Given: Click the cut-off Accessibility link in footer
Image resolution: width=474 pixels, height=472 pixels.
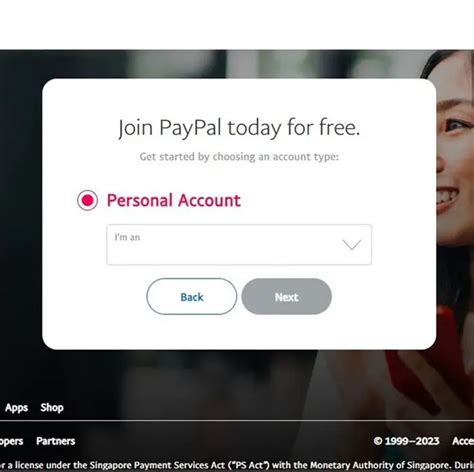Looking at the screenshot, I should pos(463,441).
